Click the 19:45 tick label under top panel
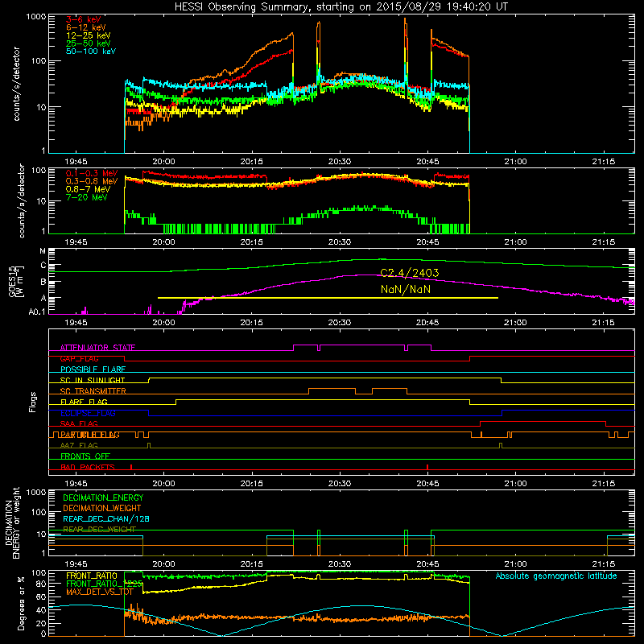This screenshot has height=644, width=644. tap(76, 162)
